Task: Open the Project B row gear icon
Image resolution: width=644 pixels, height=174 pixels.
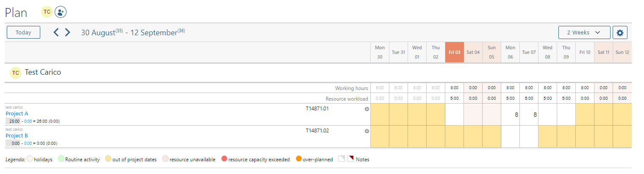Action: point(367,131)
